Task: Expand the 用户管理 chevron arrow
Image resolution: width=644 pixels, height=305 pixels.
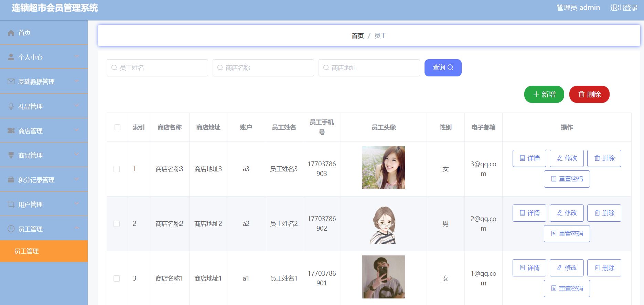Action: click(77, 203)
